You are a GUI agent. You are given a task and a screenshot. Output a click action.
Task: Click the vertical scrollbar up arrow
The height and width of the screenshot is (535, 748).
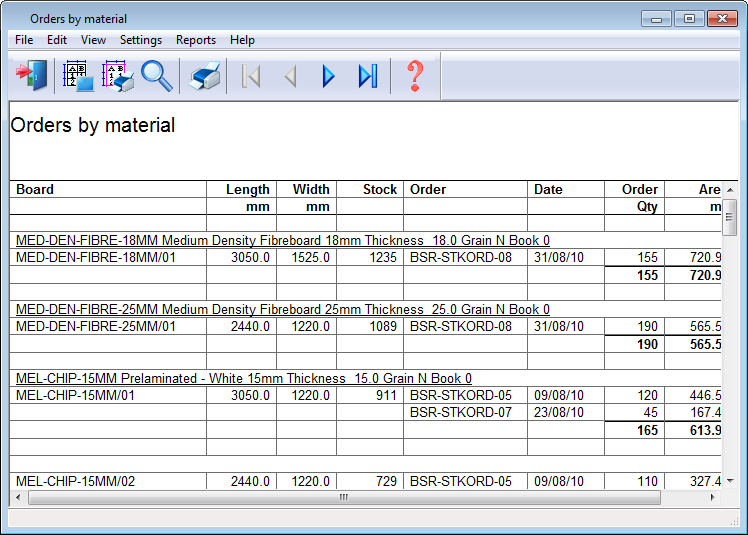coord(730,190)
